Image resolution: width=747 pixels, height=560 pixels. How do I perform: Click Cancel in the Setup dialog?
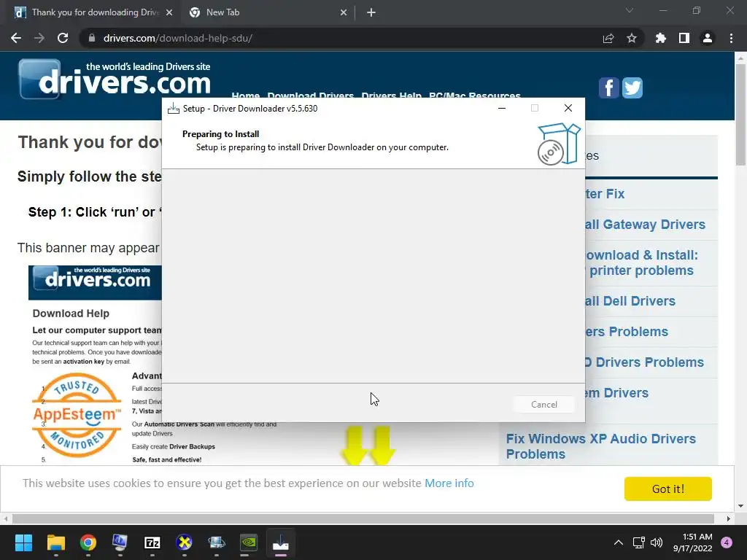pos(543,404)
